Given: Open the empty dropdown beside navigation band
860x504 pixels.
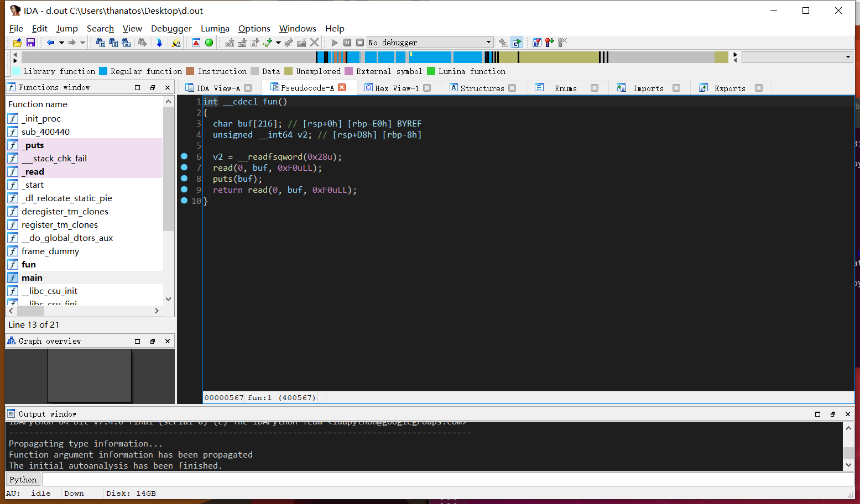Looking at the screenshot, I should coord(798,57).
